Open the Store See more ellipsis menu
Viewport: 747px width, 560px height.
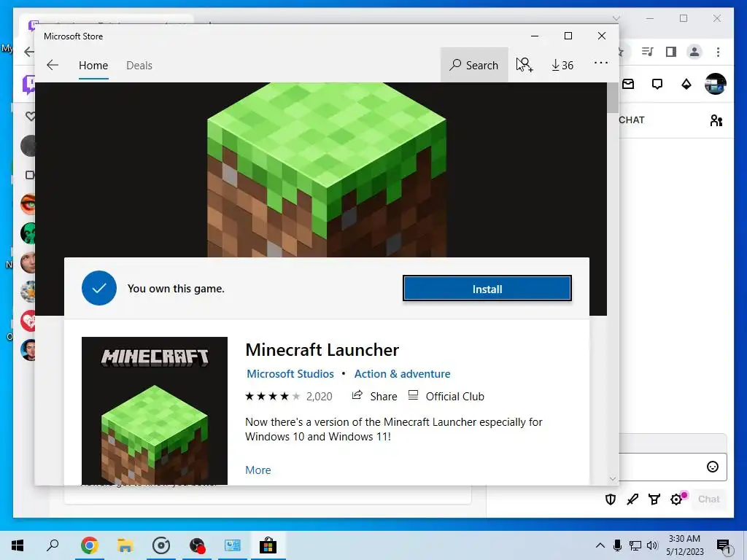coord(601,63)
